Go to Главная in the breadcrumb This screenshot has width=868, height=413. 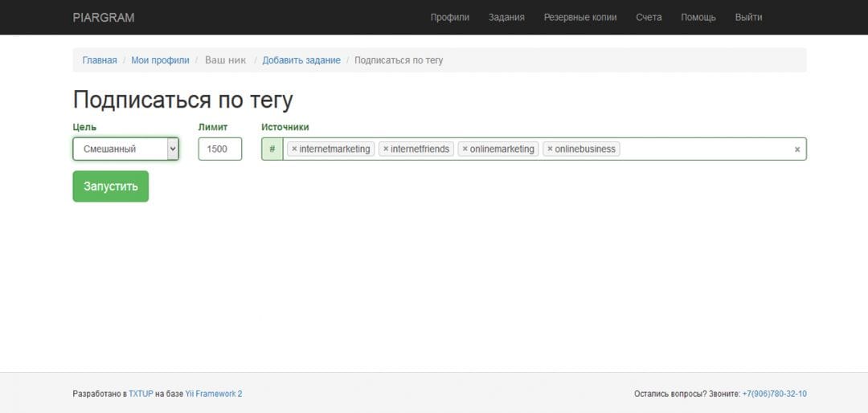click(100, 59)
